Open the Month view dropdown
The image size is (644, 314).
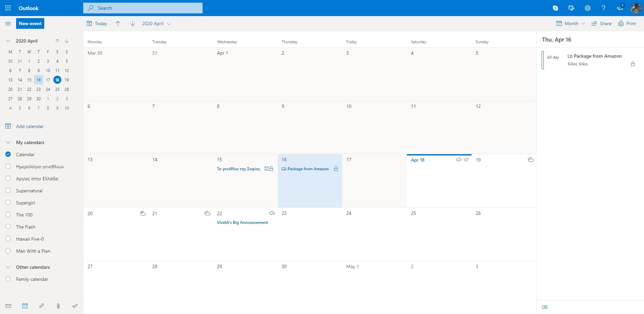coord(571,23)
